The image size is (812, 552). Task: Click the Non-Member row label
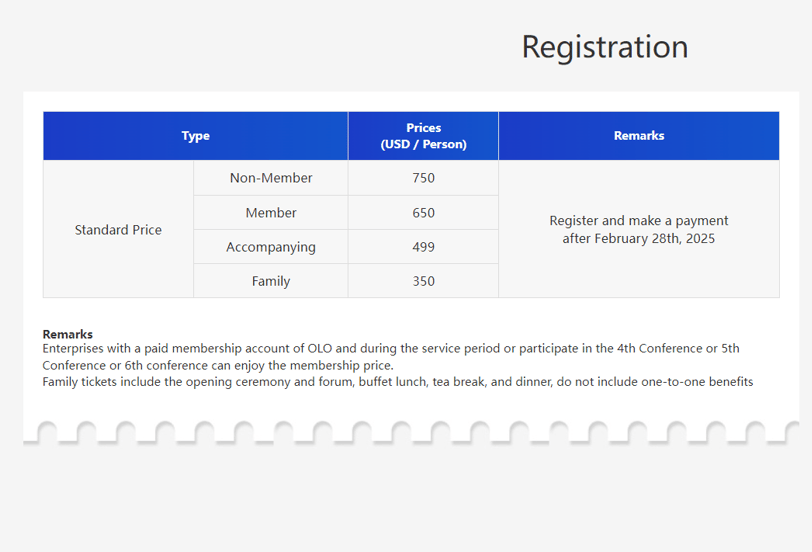pos(271,178)
